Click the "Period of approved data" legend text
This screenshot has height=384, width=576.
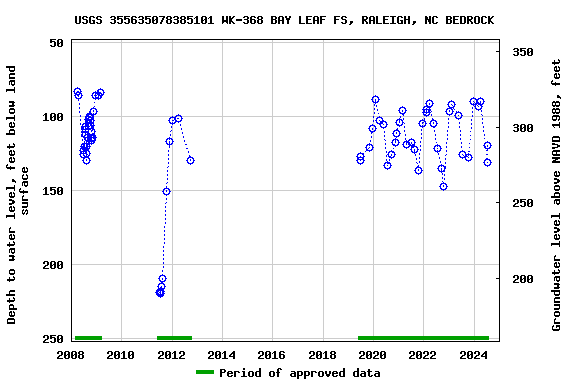click(299, 373)
